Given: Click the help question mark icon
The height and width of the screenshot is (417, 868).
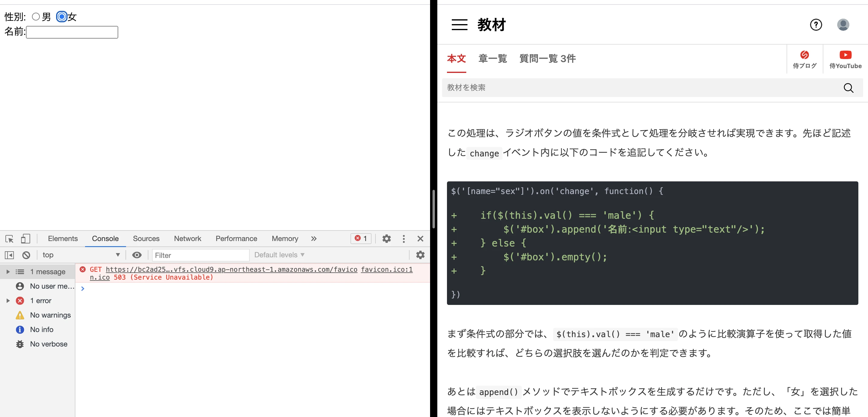Looking at the screenshot, I should click(x=816, y=25).
